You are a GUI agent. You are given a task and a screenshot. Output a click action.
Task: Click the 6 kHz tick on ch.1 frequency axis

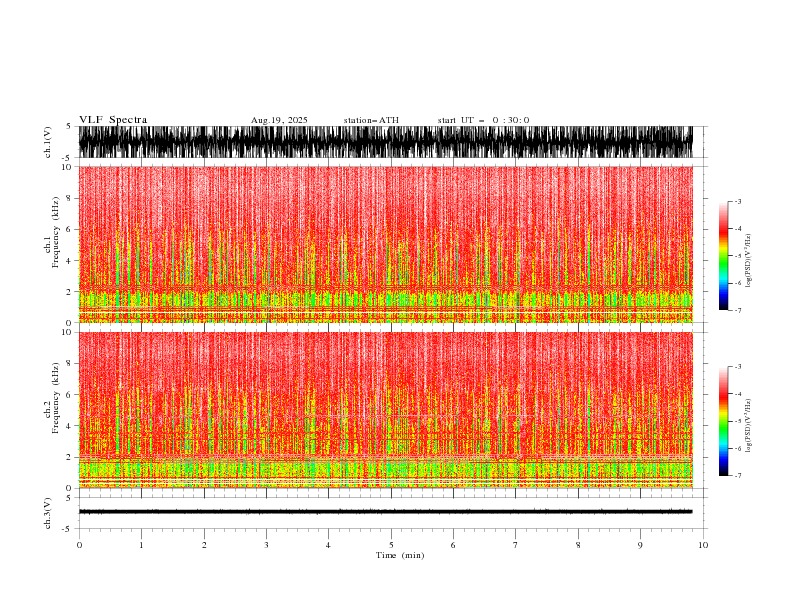(69, 229)
